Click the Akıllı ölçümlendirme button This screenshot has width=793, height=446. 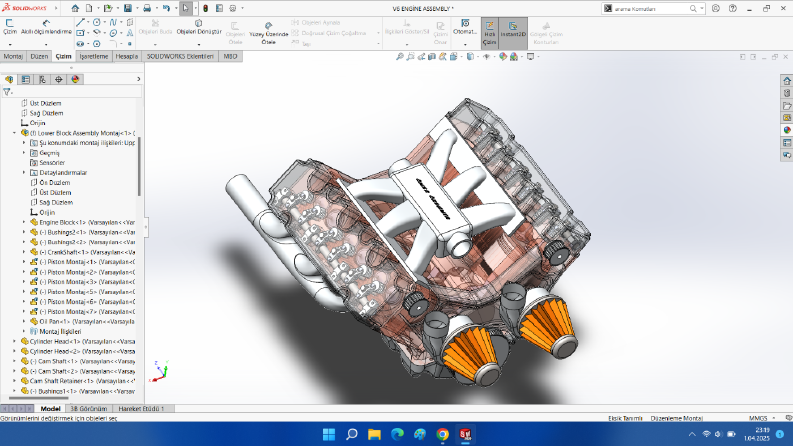pyautogui.click(x=46, y=27)
